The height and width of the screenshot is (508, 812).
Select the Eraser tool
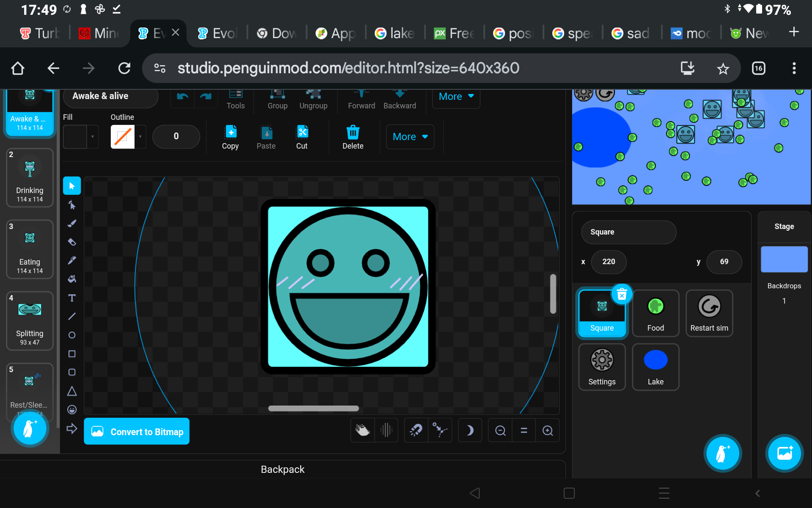click(72, 242)
